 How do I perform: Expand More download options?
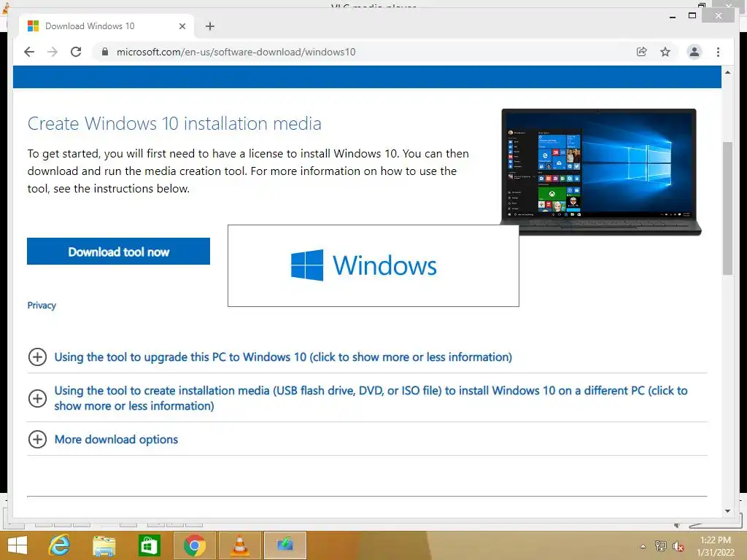(116, 439)
